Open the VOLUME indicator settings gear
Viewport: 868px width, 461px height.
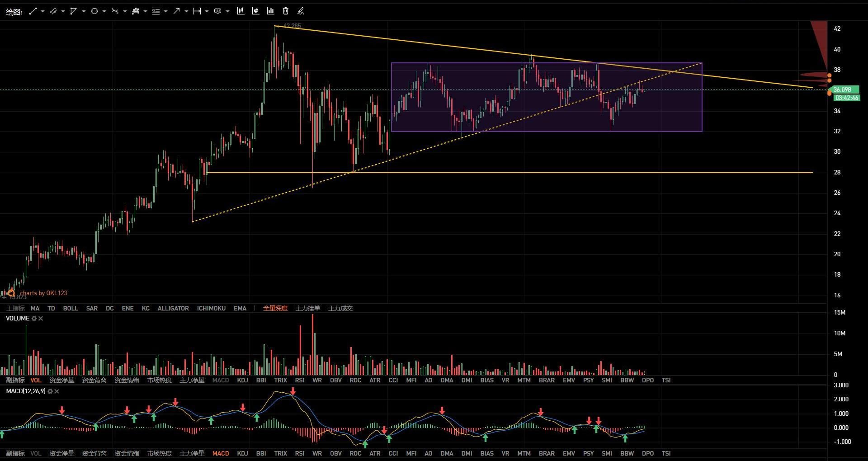[34, 319]
